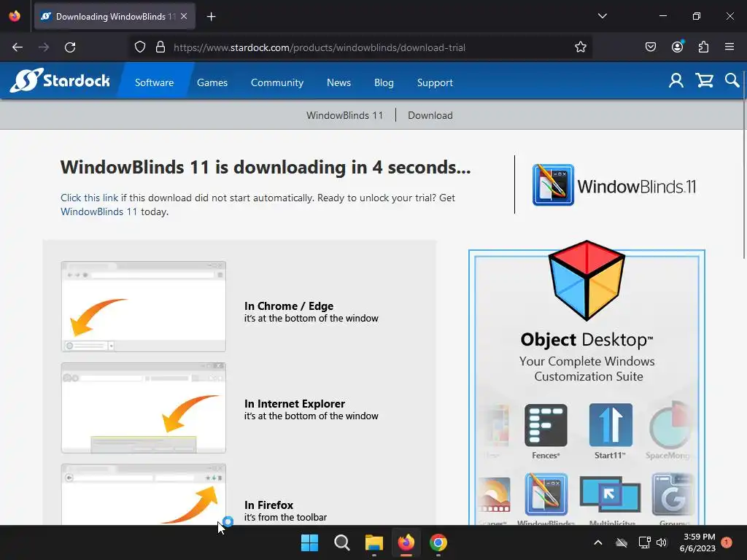Open the Blog menu item
747x560 pixels.
pos(384,82)
